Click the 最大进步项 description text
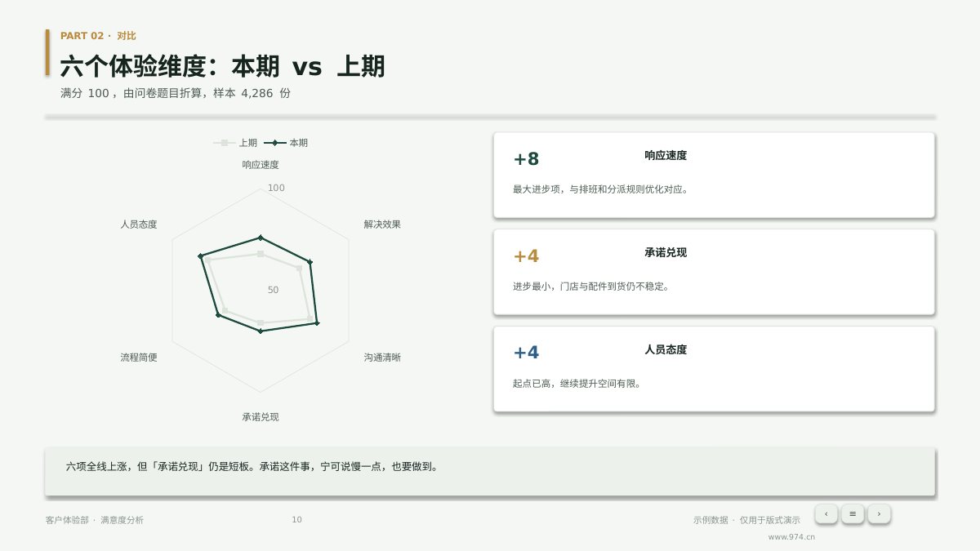This screenshot has width=980, height=551. [x=602, y=189]
